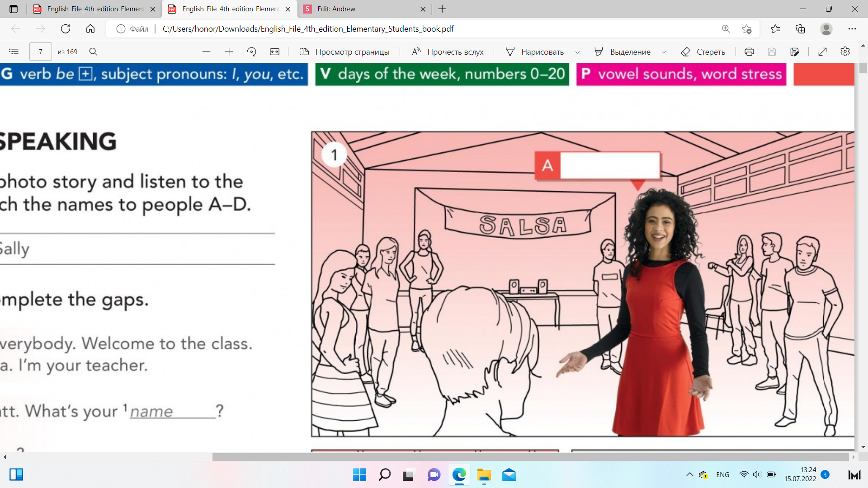Click the PDF search magnifier icon
This screenshot has width=868, height=488.
pos(93,52)
